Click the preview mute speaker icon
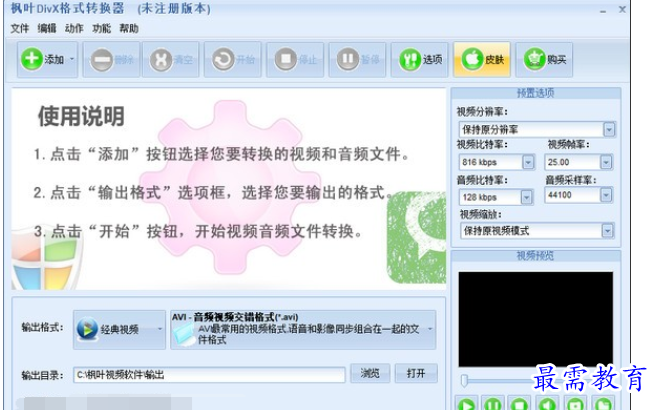 547,404
